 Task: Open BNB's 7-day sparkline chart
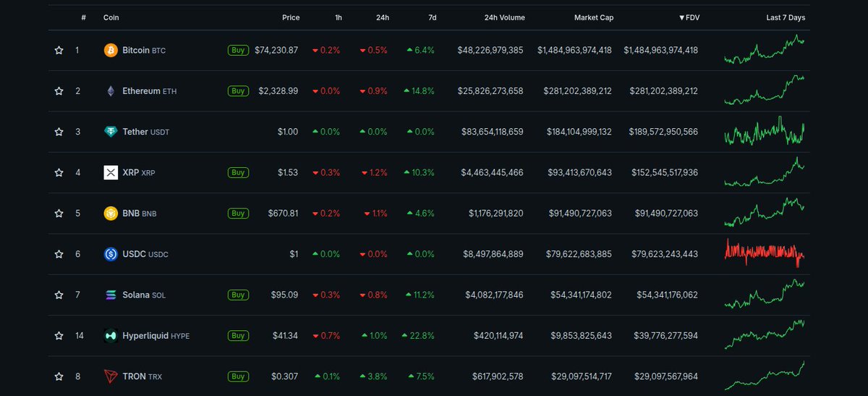click(764, 213)
